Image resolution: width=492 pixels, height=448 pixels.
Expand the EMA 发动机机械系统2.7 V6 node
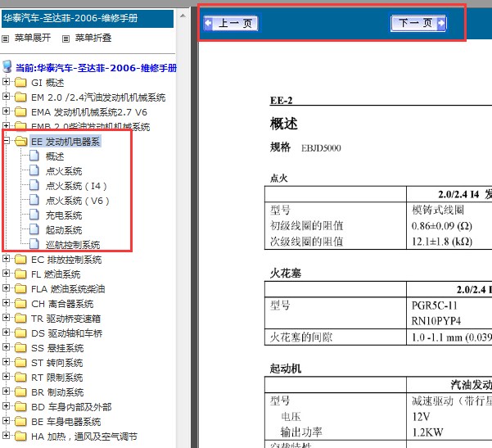(x=6, y=111)
